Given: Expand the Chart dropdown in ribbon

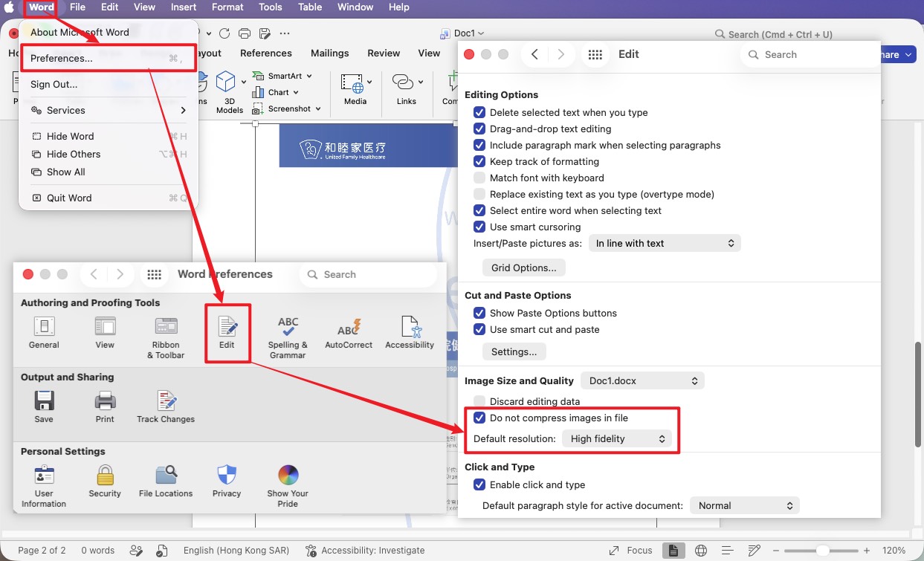Looking at the screenshot, I should coord(296,92).
